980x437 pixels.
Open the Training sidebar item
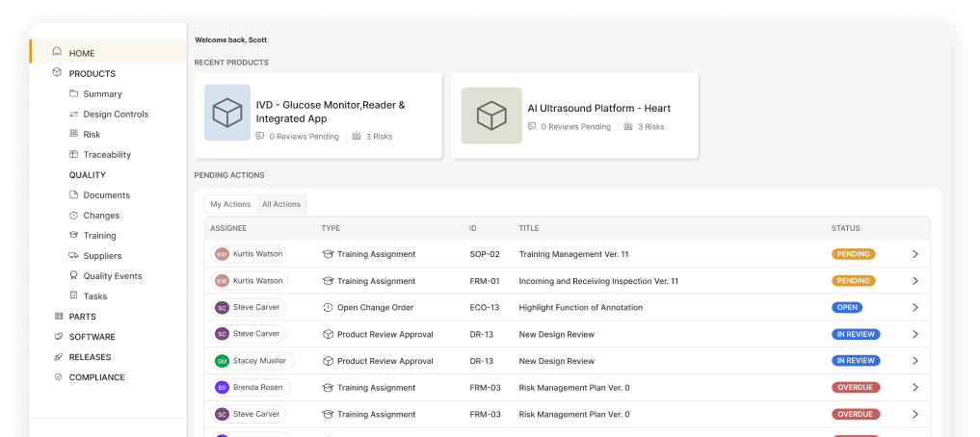pyautogui.click(x=99, y=236)
